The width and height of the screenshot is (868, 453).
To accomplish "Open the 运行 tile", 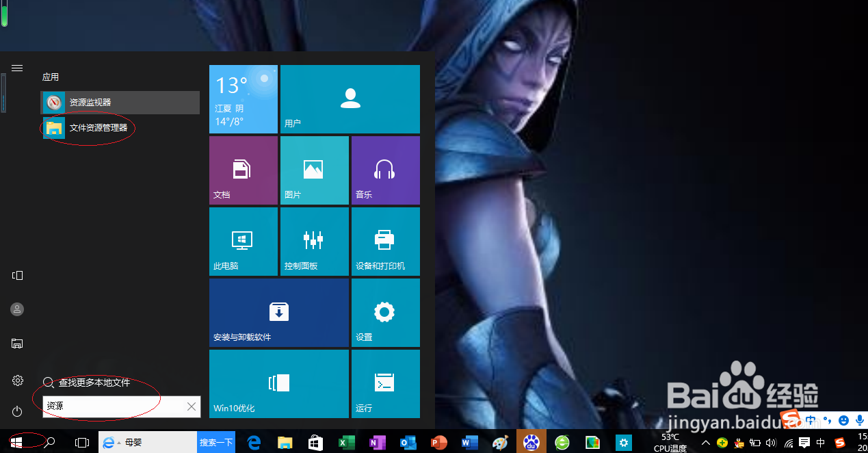I will (x=386, y=384).
